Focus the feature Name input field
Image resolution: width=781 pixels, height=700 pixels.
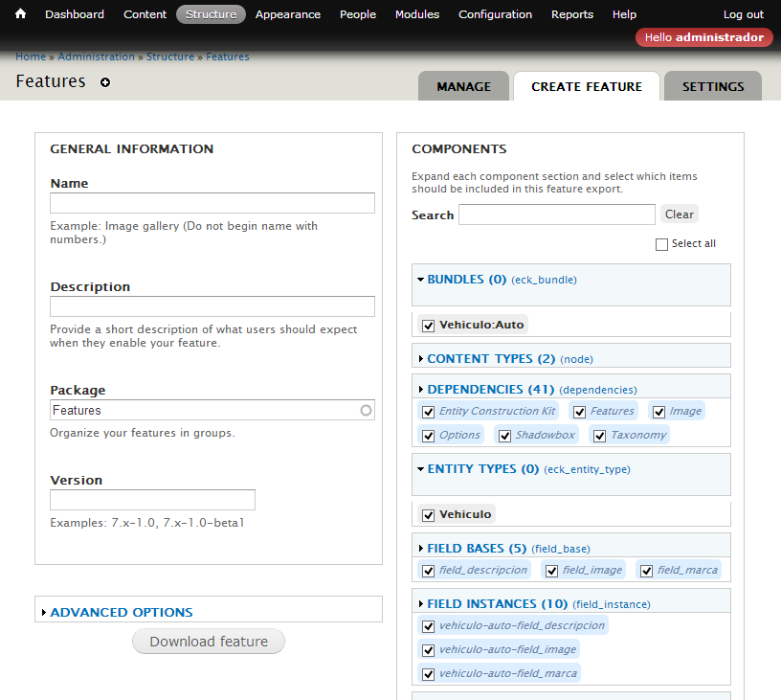[x=212, y=203]
